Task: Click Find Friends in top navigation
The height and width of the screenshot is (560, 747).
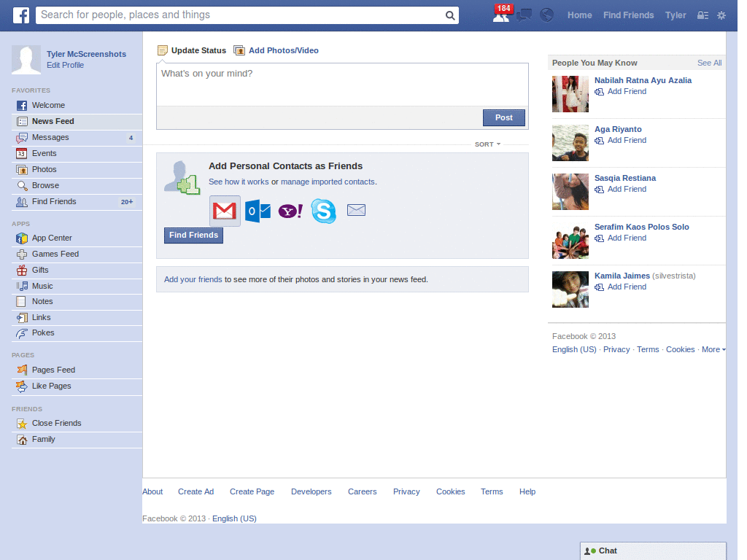Action: pyautogui.click(x=628, y=15)
